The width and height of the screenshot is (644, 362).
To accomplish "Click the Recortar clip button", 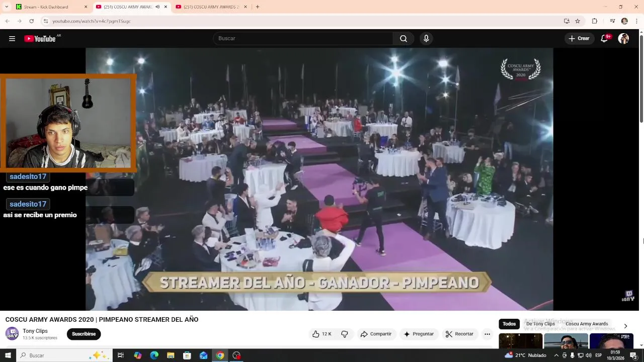I will (x=459, y=334).
